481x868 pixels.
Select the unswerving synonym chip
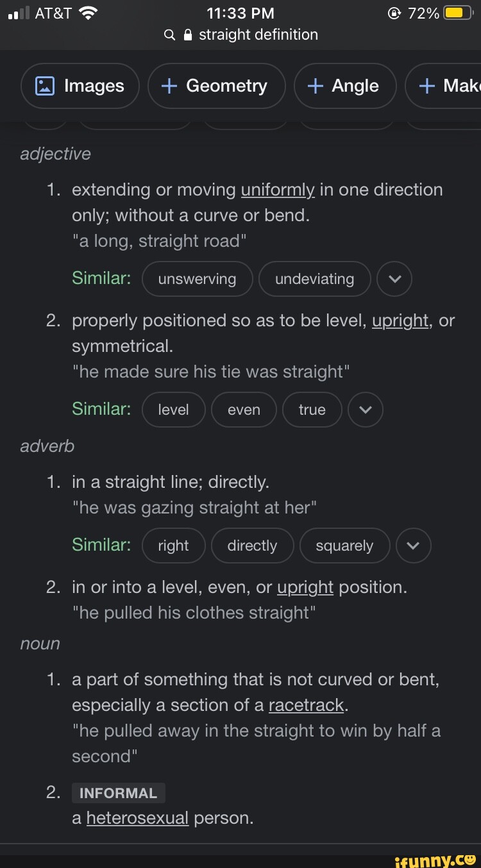[x=197, y=279]
